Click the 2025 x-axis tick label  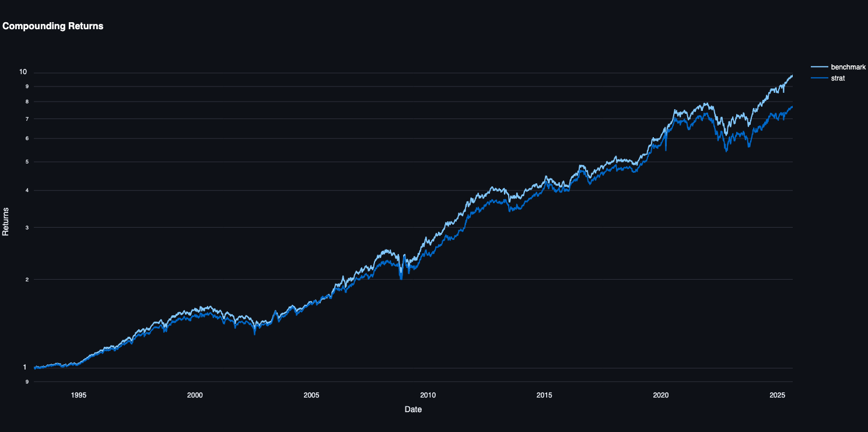(x=777, y=395)
